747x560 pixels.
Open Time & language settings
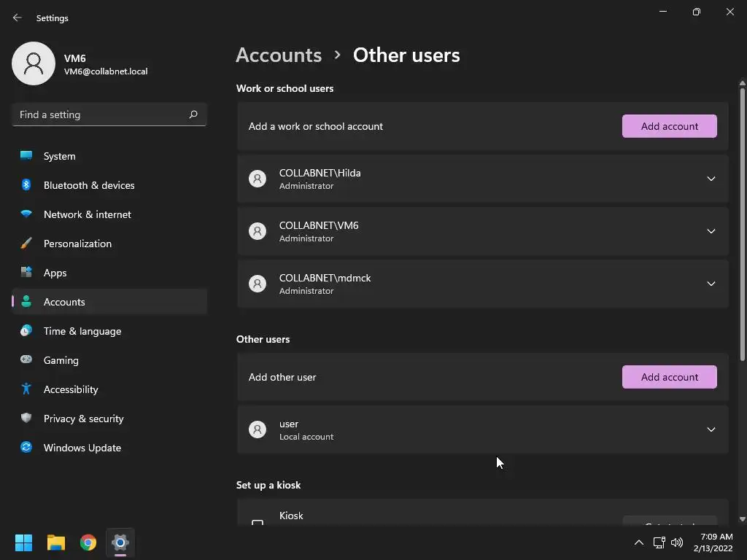[x=82, y=331]
